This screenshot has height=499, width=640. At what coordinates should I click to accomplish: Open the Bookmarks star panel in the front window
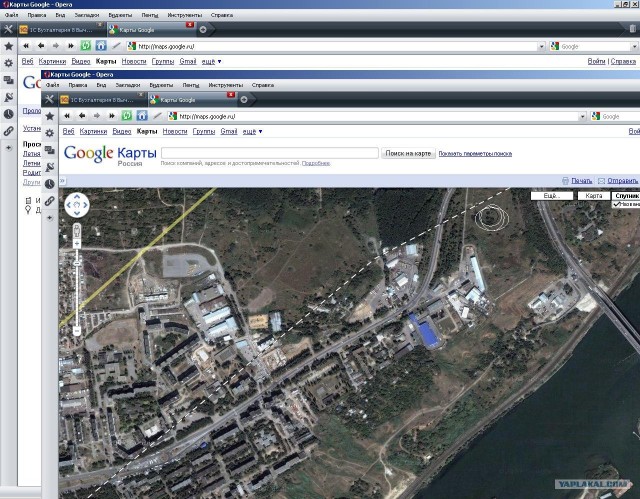click(50, 116)
